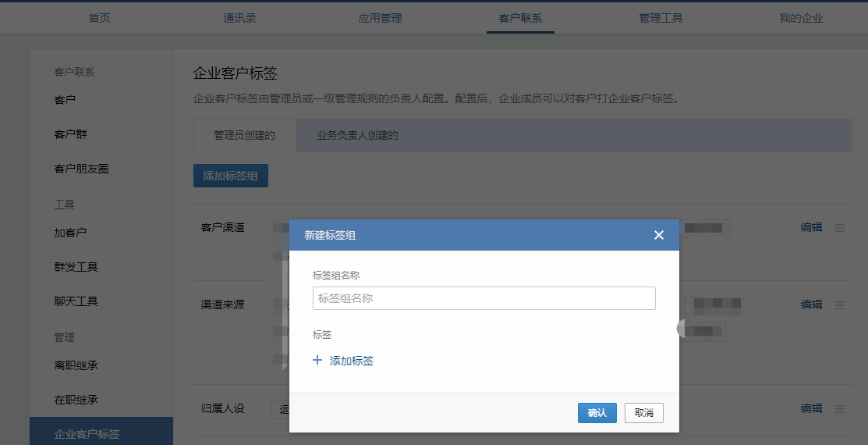Click the drag handle in 客户渠道 row
The height and width of the screenshot is (445, 868).
coord(840,228)
